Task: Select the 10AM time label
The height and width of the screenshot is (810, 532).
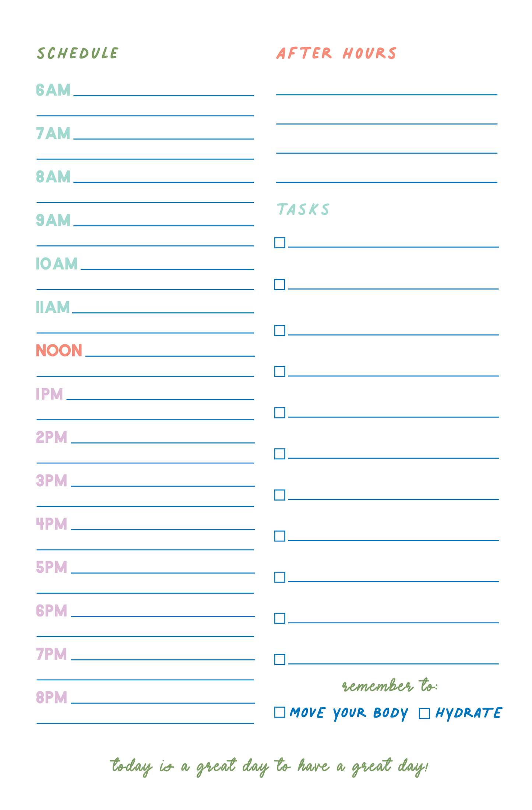Action: (x=57, y=264)
